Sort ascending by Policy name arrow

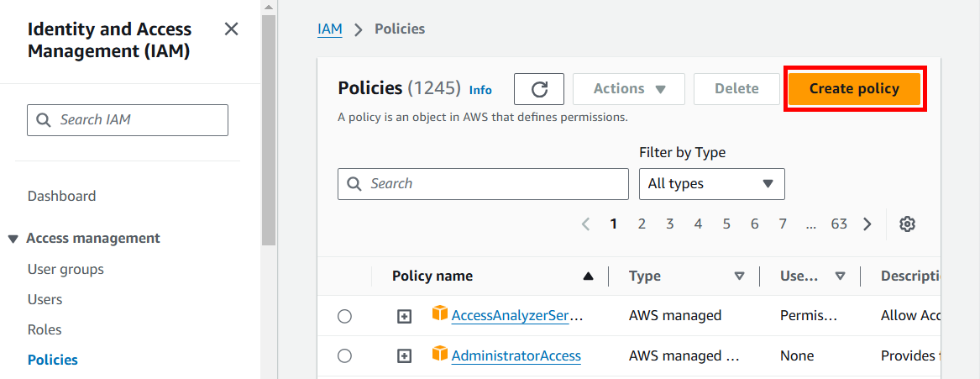point(588,276)
